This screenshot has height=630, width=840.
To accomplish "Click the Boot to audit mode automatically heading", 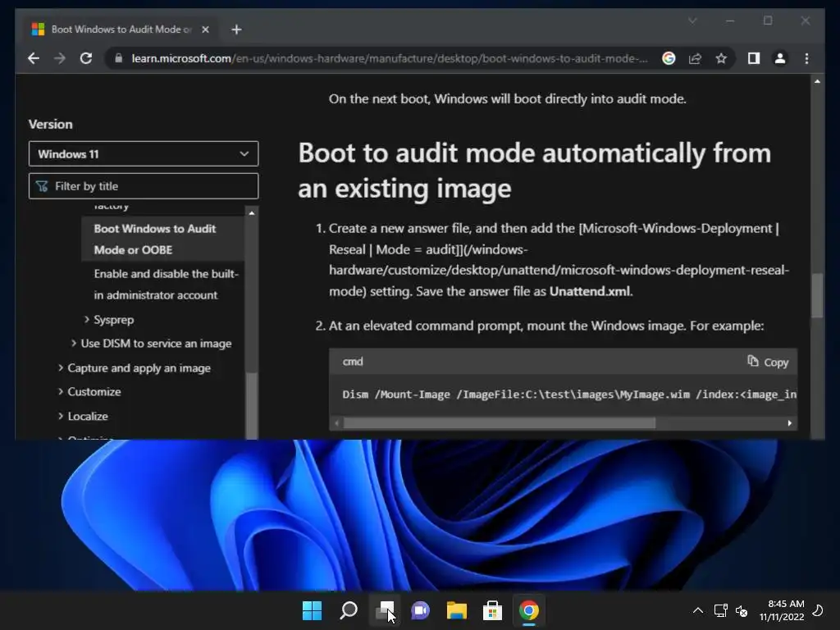I will coord(534,171).
